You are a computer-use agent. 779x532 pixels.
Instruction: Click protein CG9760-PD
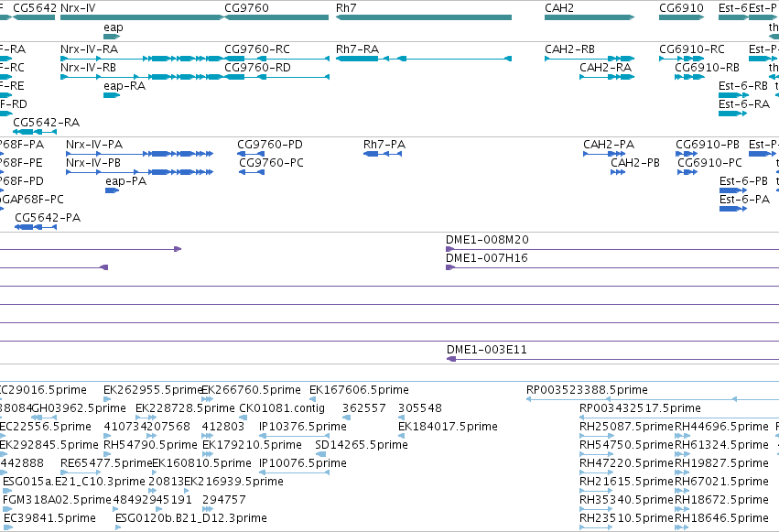[x=251, y=154]
